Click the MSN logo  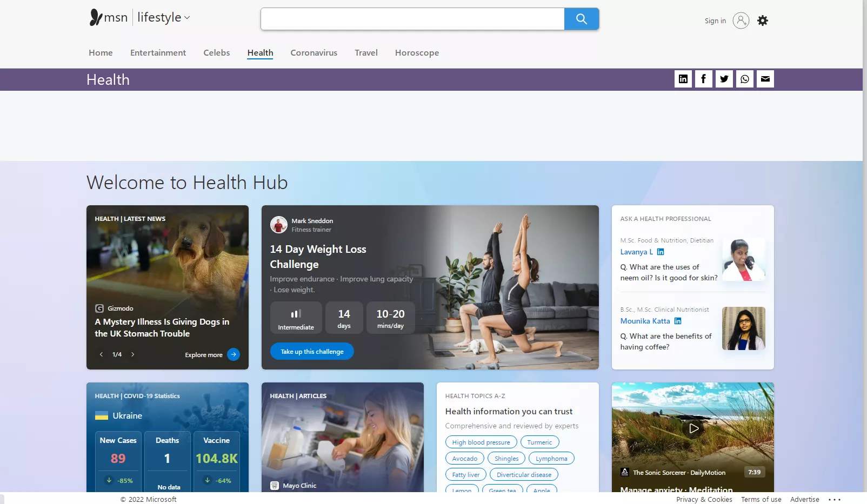coord(108,17)
